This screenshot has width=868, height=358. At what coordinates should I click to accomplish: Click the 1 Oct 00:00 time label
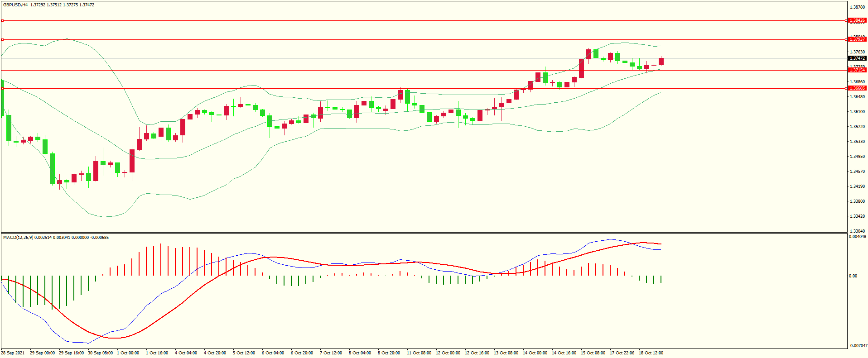[128, 353]
